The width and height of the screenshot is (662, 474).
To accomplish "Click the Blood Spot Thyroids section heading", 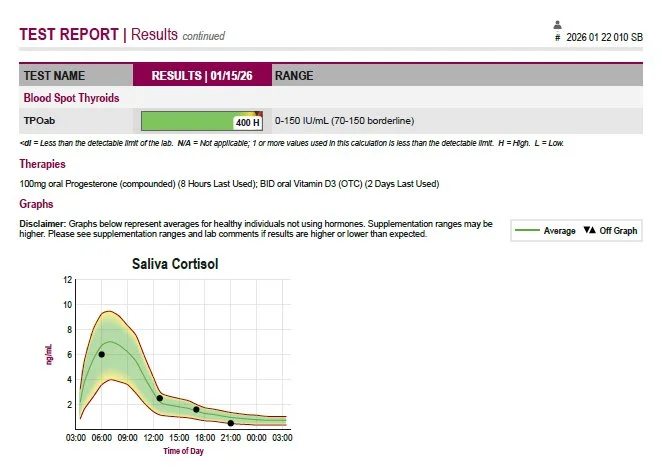I will pyautogui.click(x=71, y=98).
